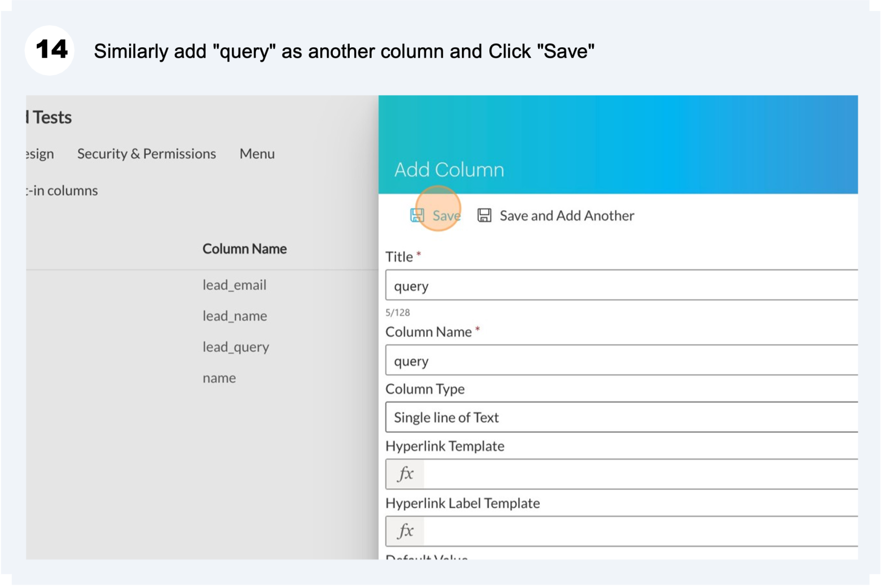Focus the Title input containing query
Screen dimensions: 882x588
622,285
